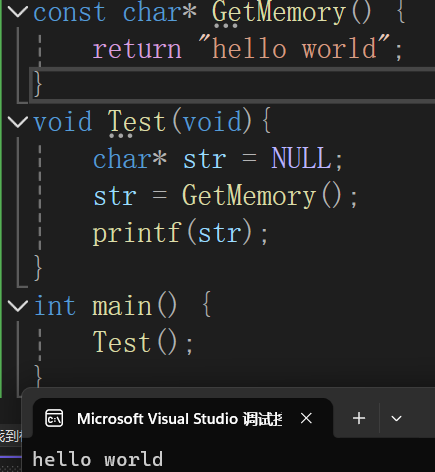Click the printf(str) statement
Image resolution: width=435 pixels, height=472 pixels.
pyautogui.click(x=180, y=233)
